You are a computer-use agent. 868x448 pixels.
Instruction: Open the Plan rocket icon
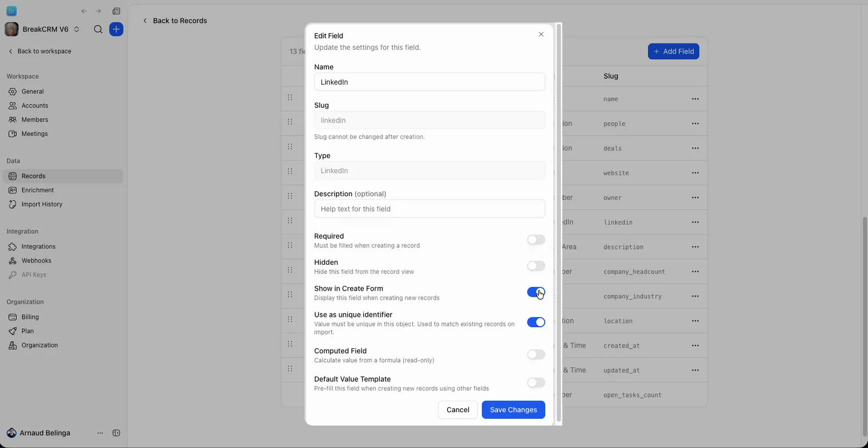pos(12,331)
